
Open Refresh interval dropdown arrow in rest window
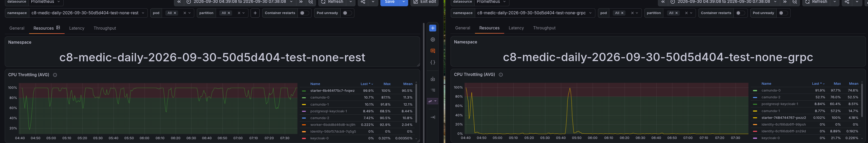(351, 2)
